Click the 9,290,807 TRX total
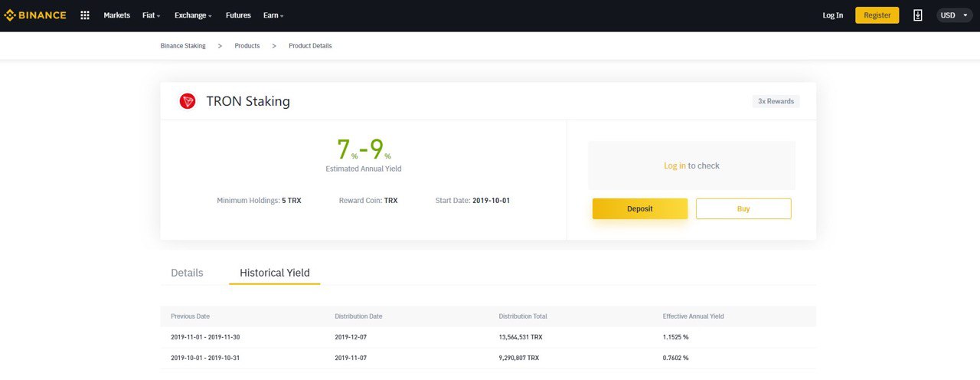The height and width of the screenshot is (380, 980). pos(519,358)
